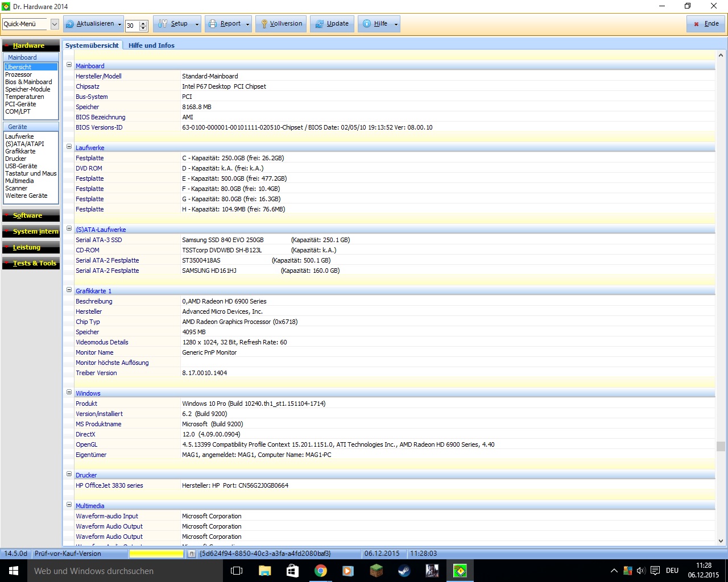
Task: Open the Quick-Menü dropdown
Action: [55, 24]
